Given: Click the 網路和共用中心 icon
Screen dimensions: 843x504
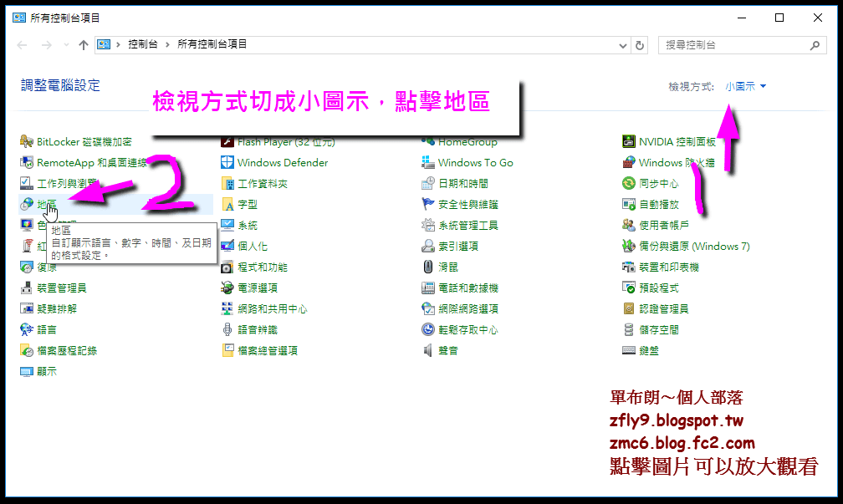Looking at the screenshot, I should pyautogui.click(x=227, y=309).
